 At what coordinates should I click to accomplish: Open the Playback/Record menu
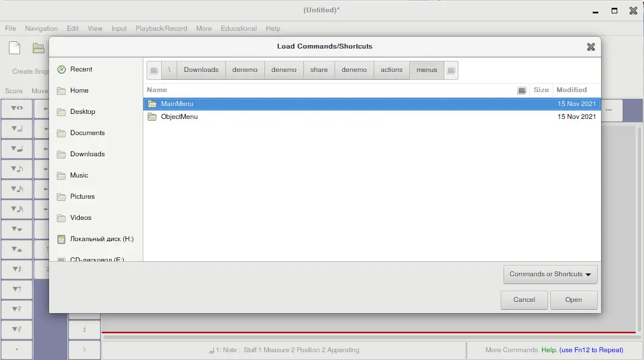point(161,28)
